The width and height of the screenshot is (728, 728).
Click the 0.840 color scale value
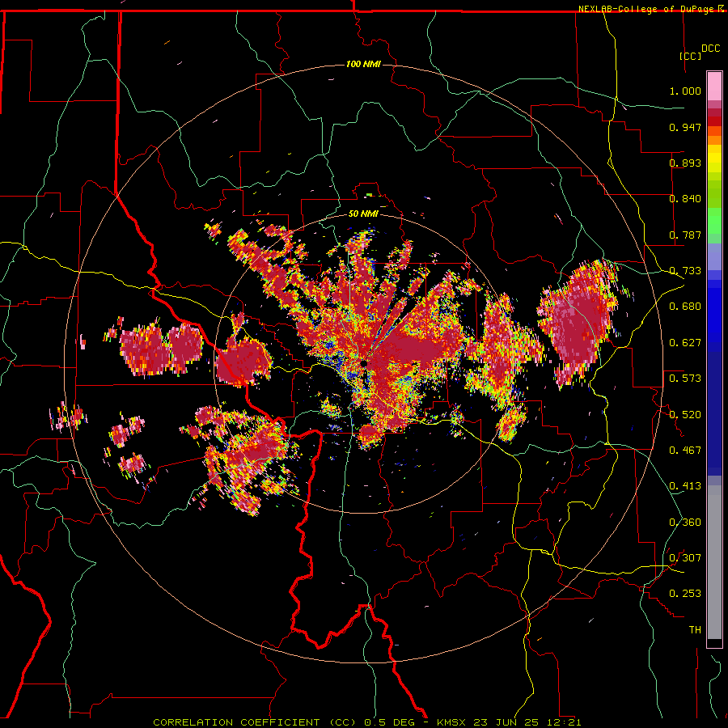[x=685, y=199]
